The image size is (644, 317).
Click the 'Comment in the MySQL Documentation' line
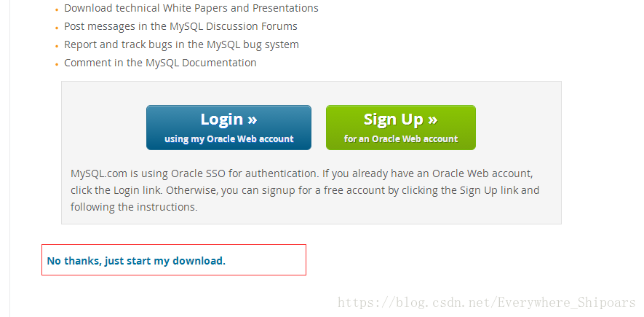click(x=160, y=63)
